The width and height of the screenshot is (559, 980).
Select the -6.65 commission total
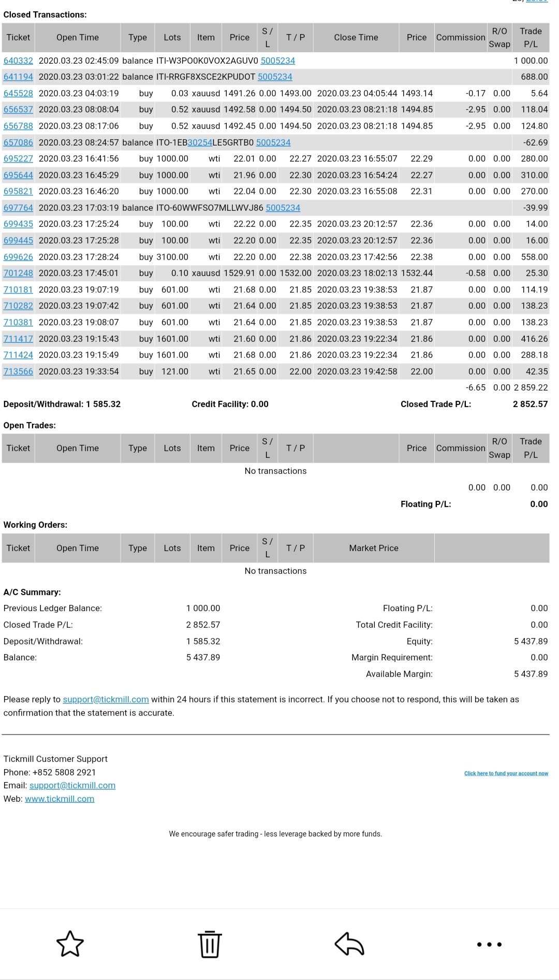476,387
